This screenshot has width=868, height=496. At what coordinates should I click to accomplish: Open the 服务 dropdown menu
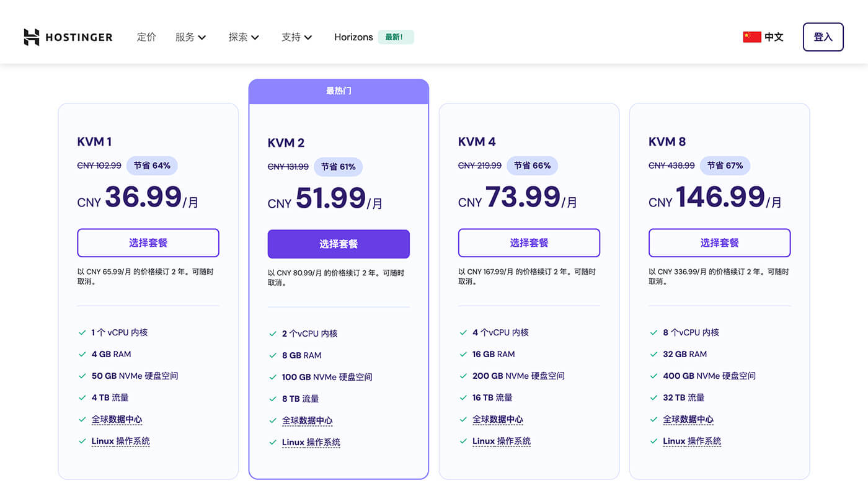(x=190, y=37)
